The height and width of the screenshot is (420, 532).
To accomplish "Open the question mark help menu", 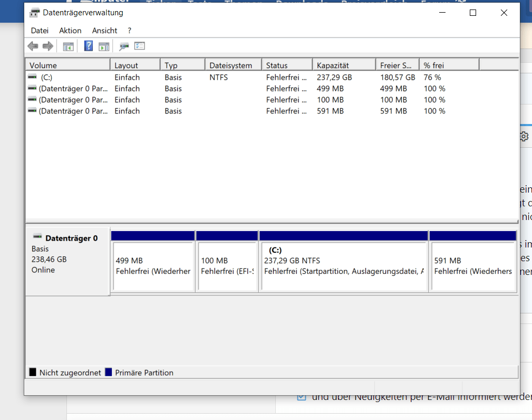I will pos(129,31).
